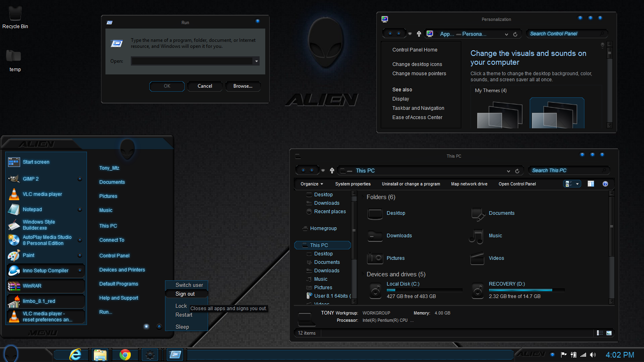Refresh the This PC address bar
644x362 pixels.
pos(517,171)
